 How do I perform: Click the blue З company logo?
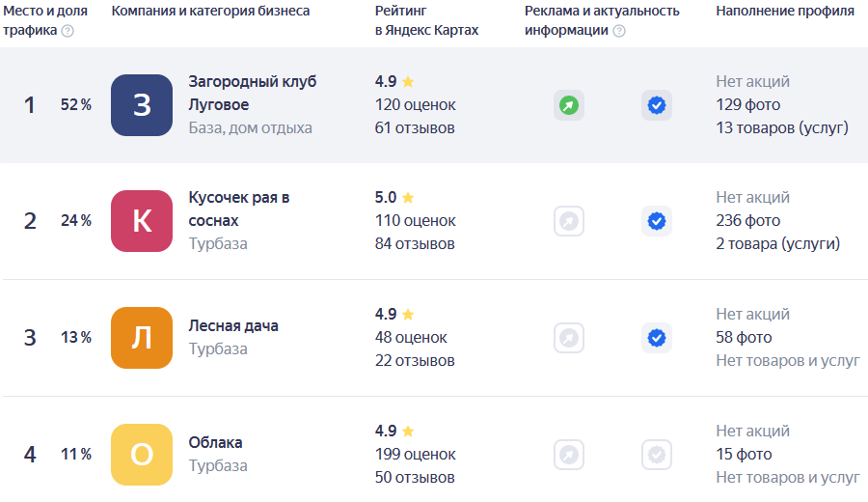(x=142, y=104)
